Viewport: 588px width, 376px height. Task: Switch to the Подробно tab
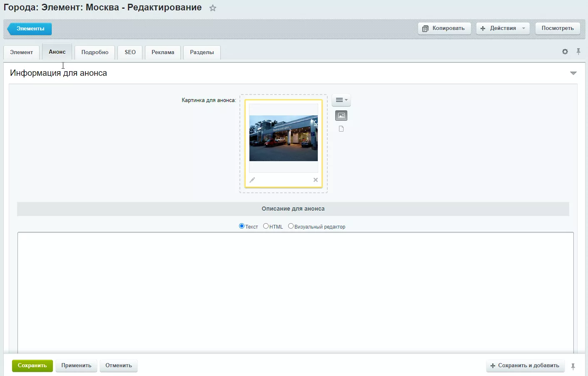coord(95,52)
